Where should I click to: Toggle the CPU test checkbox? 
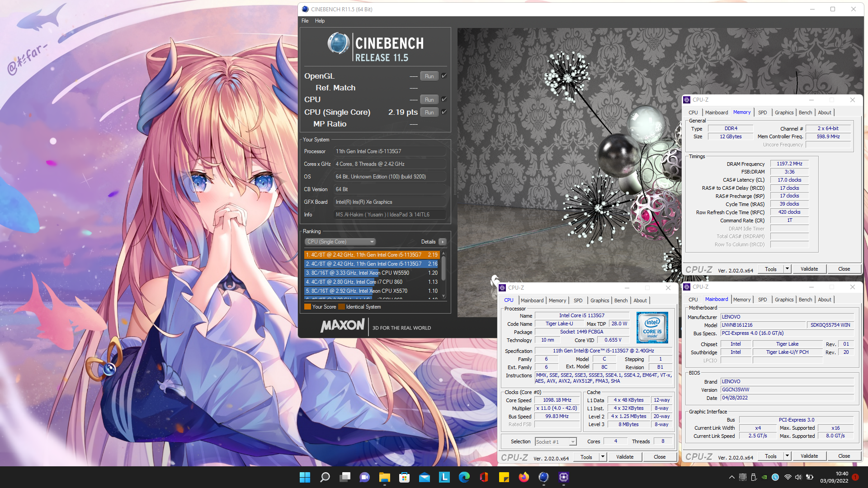coord(444,99)
